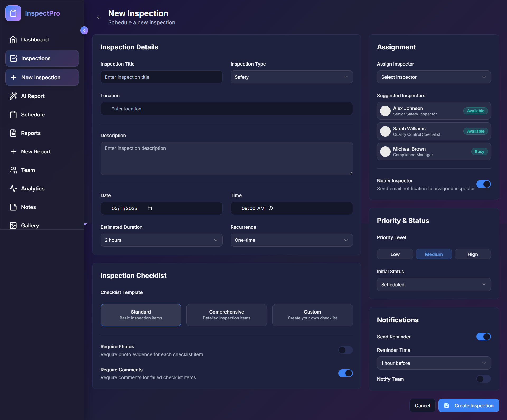
Task: Click the Team people icon
Action: click(13, 170)
